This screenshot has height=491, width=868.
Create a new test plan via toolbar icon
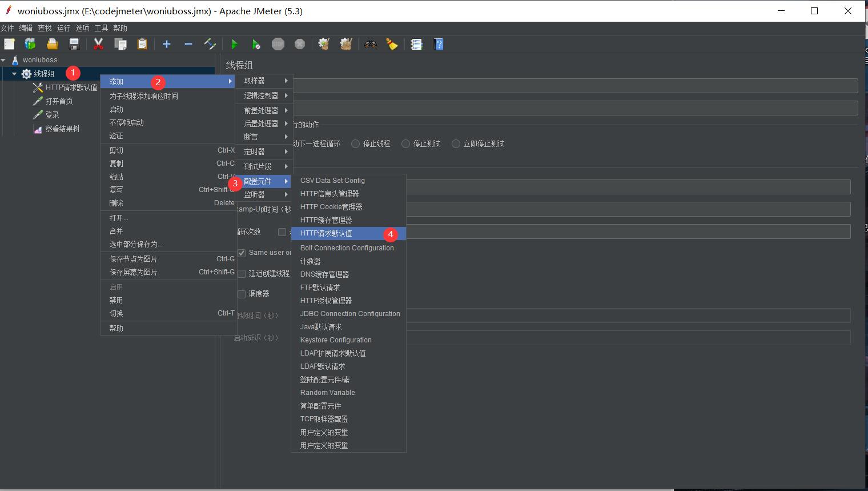click(x=9, y=44)
